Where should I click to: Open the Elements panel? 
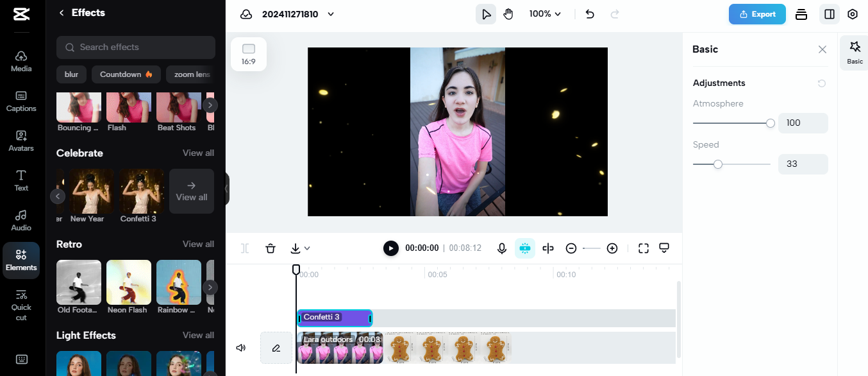pyautogui.click(x=21, y=261)
